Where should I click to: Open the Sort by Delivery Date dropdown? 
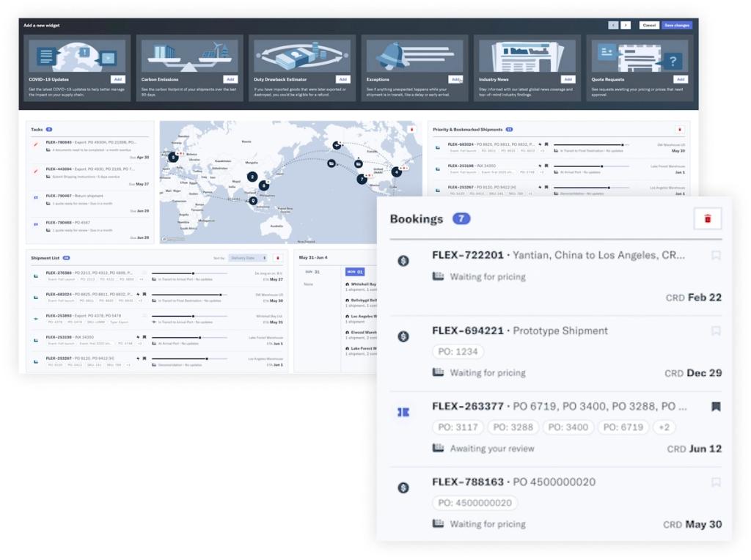[x=248, y=259]
